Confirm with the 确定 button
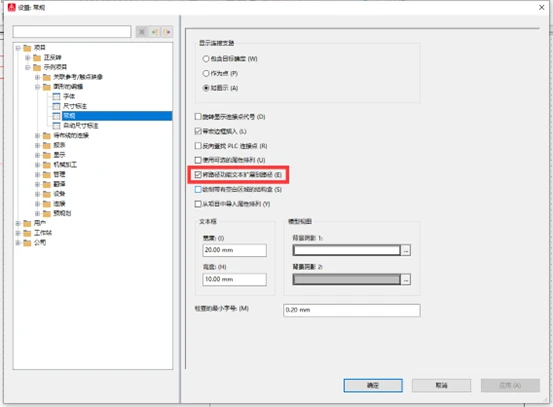Image resolution: width=553 pixels, height=407 pixels. pyautogui.click(x=373, y=385)
